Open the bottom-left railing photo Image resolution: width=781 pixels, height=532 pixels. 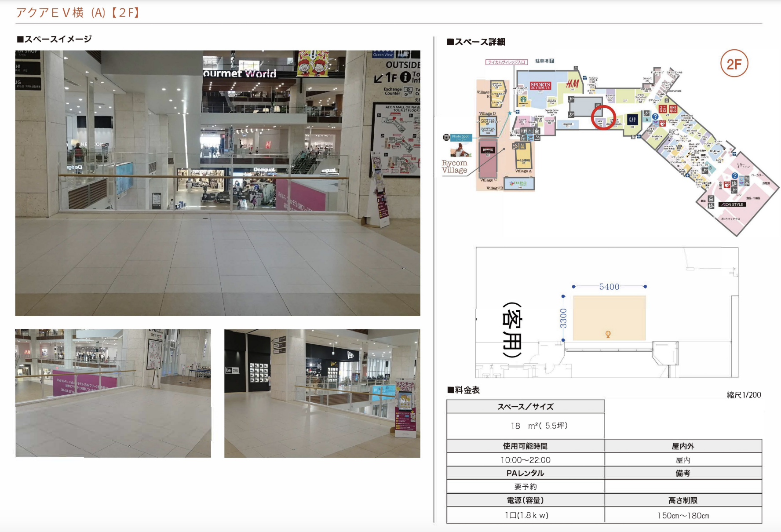pyautogui.click(x=113, y=393)
